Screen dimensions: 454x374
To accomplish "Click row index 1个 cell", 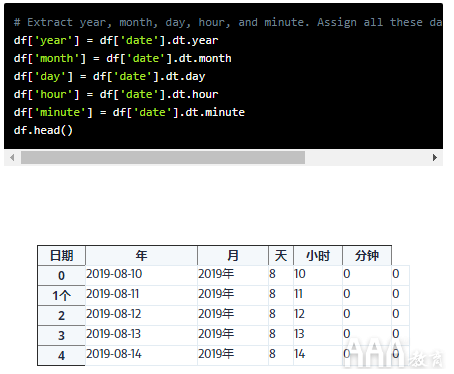I will pyautogui.click(x=61, y=295).
